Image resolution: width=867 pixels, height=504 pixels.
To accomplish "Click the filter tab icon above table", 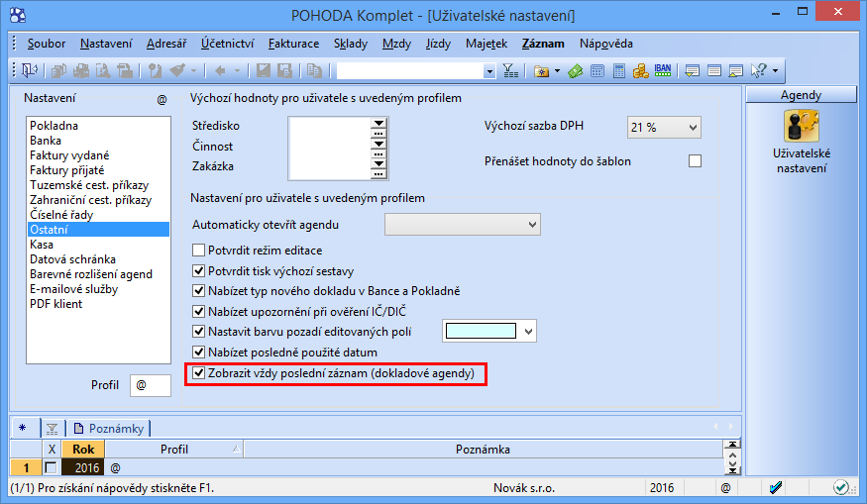I will pos(52,429).
